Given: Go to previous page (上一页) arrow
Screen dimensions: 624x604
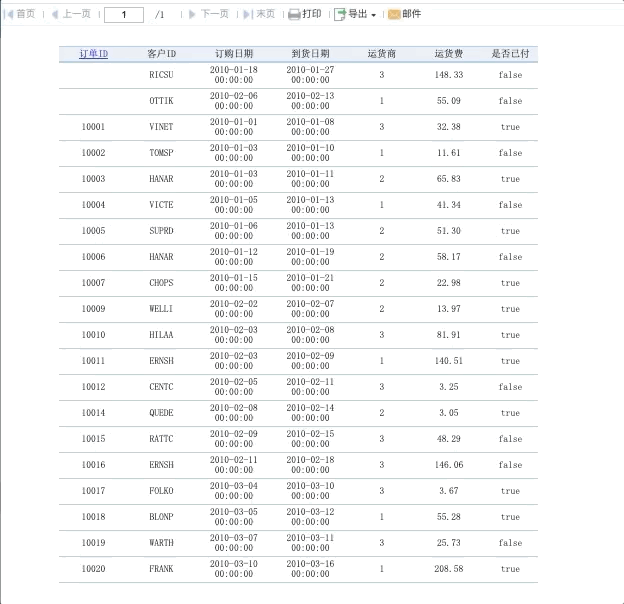Looking at the screenshot, I should click(x=55, y=15).
